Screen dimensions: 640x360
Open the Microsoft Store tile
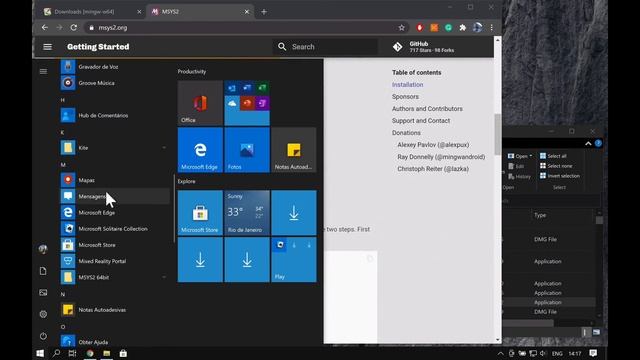tap(200, 213)
